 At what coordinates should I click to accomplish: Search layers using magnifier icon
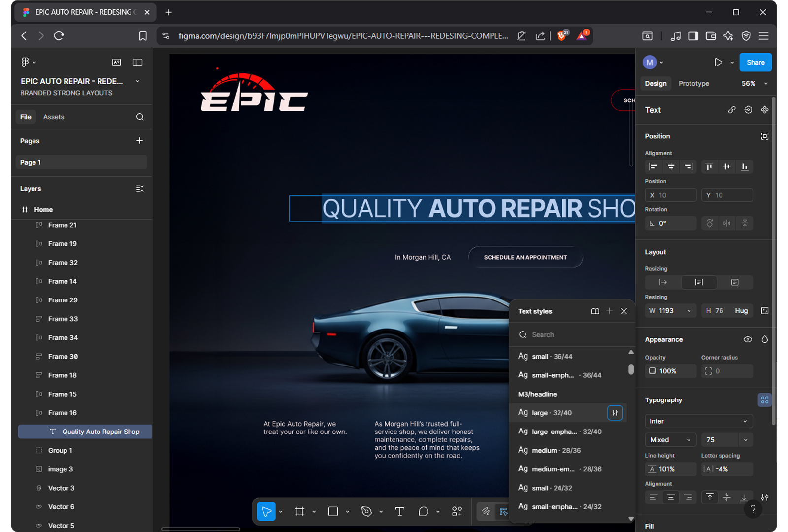pos(140,117)
